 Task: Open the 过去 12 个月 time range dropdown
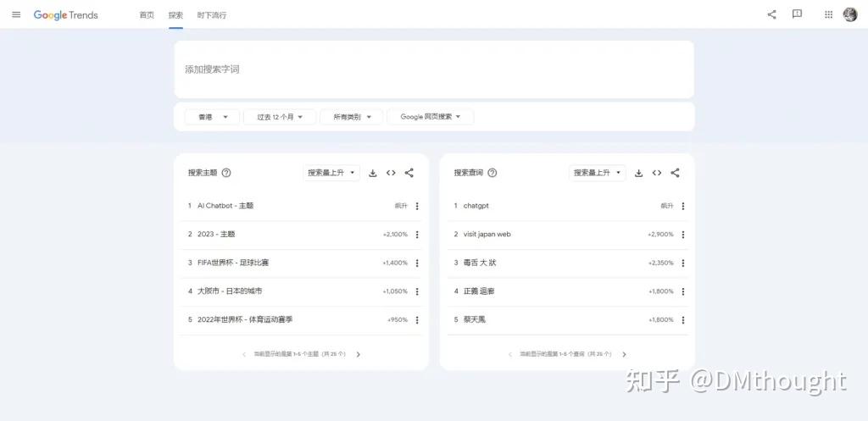pyautogui.click(x=280, y=117)
